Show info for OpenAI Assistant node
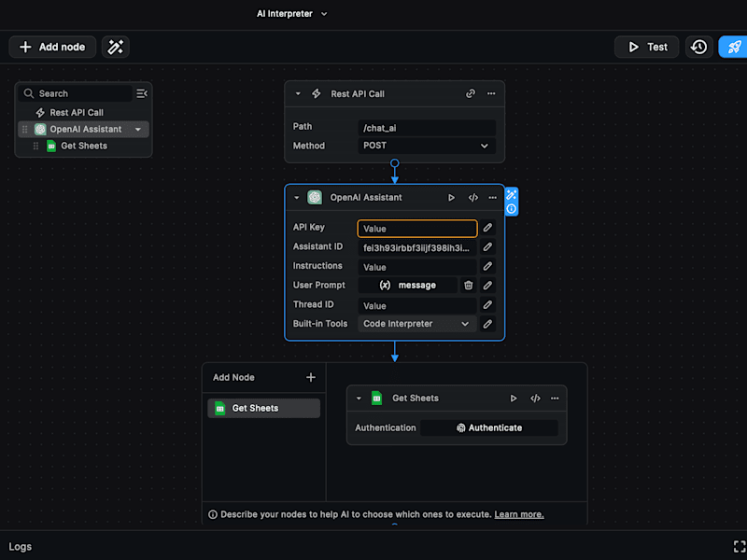747x560 pixels. [511, 208]
